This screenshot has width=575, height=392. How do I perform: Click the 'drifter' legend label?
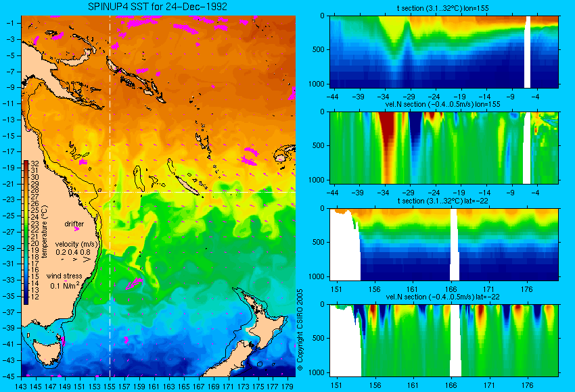tap(74, 224)
